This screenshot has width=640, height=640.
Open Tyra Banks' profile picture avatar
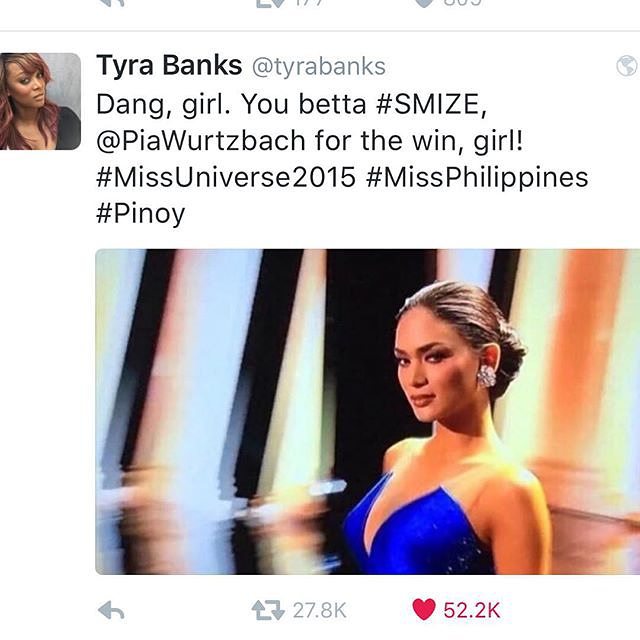40,101
